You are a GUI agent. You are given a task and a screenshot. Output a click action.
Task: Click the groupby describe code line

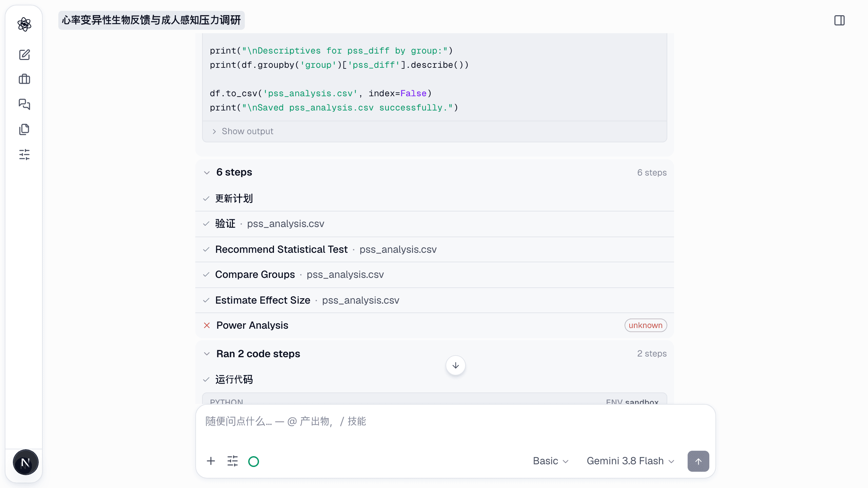click(x=339, y=65)
